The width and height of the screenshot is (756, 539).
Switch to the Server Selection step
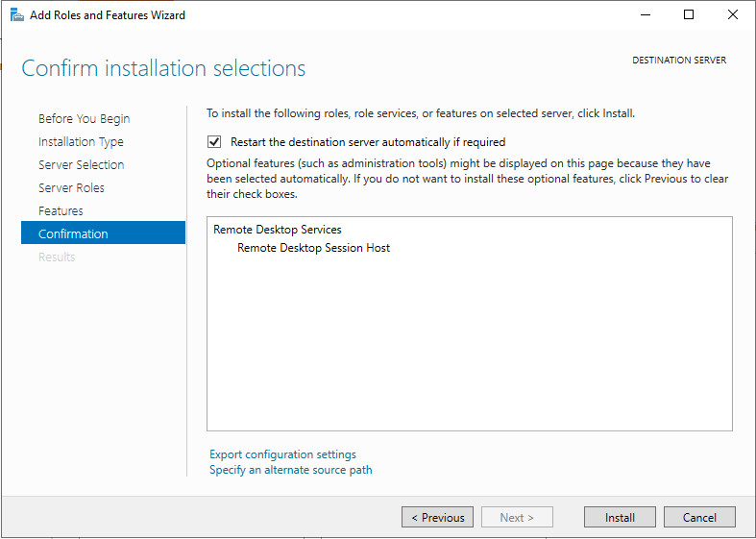[x=81, y=165]
